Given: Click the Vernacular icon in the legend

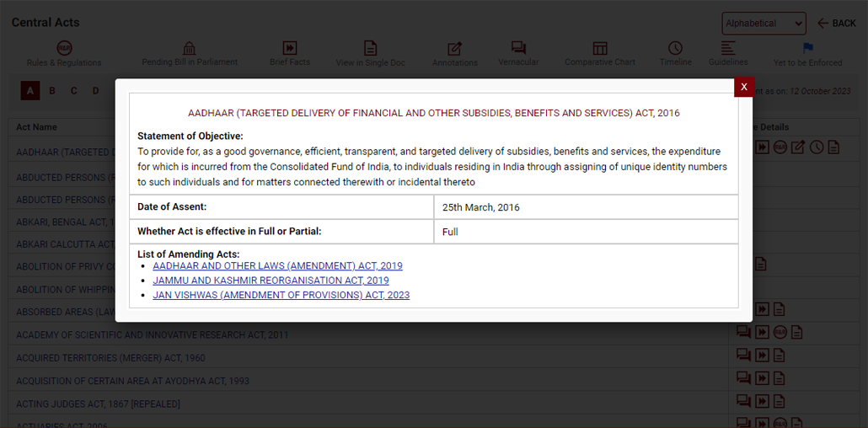Looking at the screenshot, I should 518,48.
